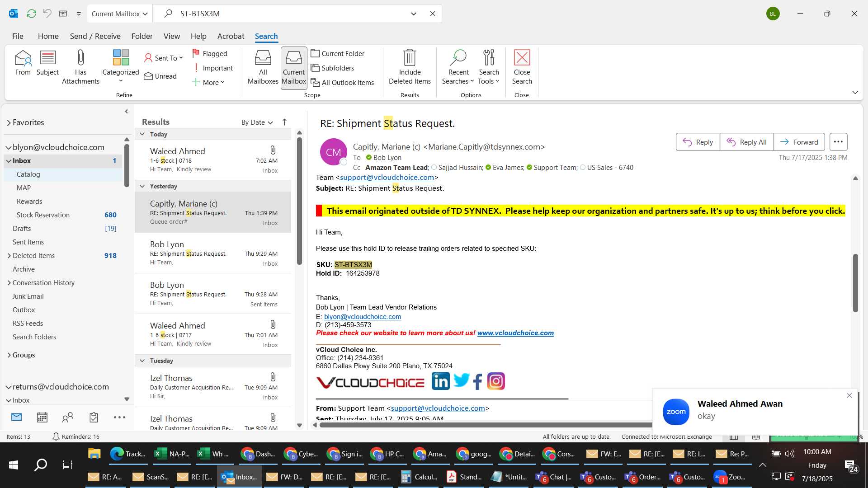Open support@vcloudchoice.com link in header

tap(387, 178)
